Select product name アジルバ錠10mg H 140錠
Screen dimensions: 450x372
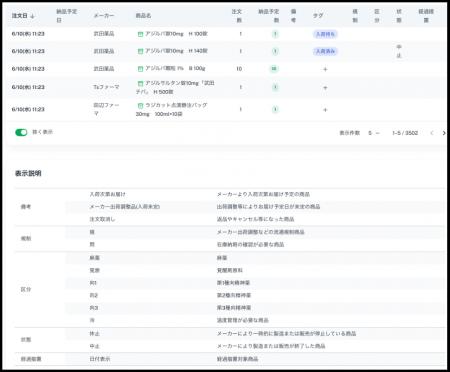[176, 51]
